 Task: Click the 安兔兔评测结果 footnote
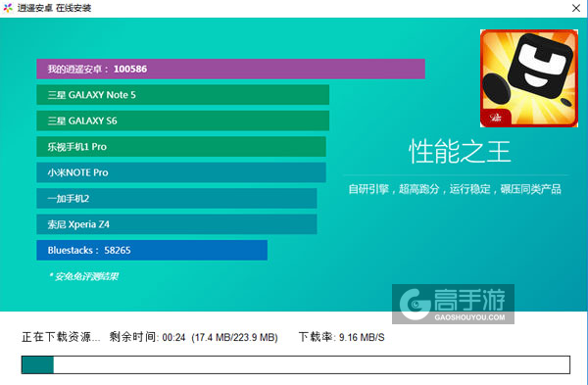(84, 276)
